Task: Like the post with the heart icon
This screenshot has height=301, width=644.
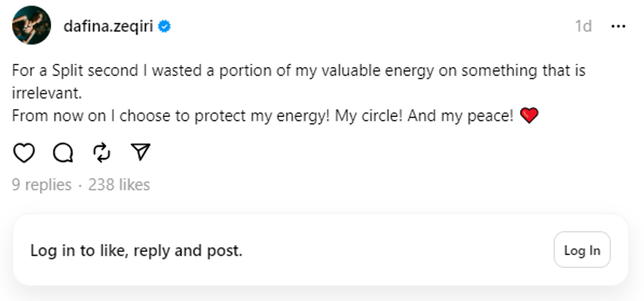Action: point(24,153)
